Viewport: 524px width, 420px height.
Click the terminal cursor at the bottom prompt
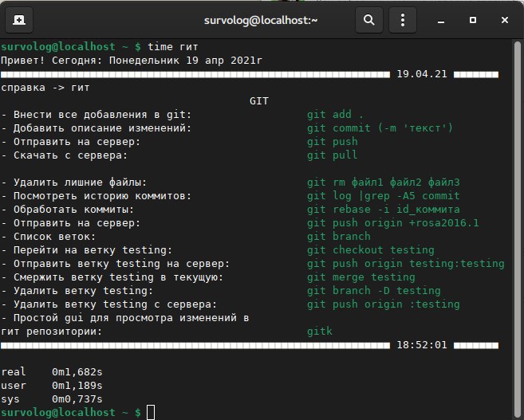tap(151, 412)
